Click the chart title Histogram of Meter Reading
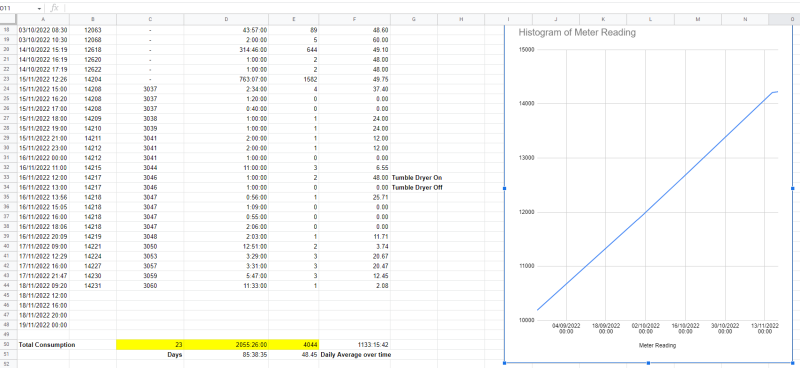The height and width of the screenshot is (368, 800). pyautogui.click(x=577, y=33)
